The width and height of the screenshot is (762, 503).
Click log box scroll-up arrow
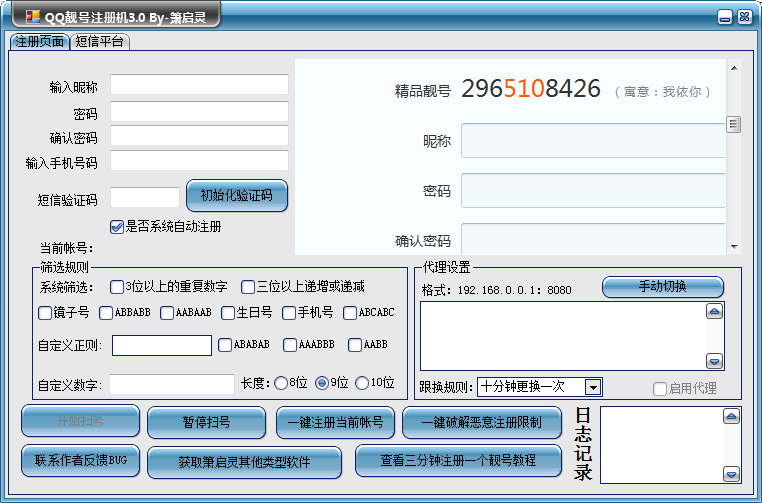click(x=732, y=415)
